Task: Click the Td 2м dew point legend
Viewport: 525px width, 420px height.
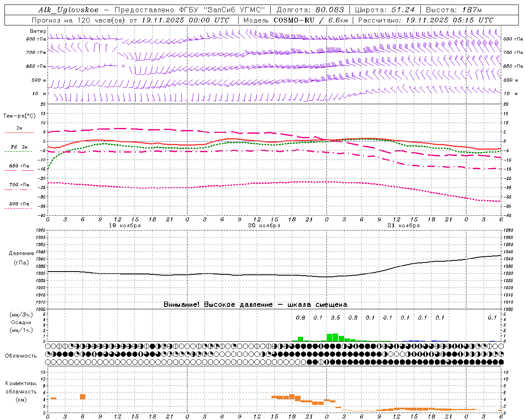Action: coord(19,149)
